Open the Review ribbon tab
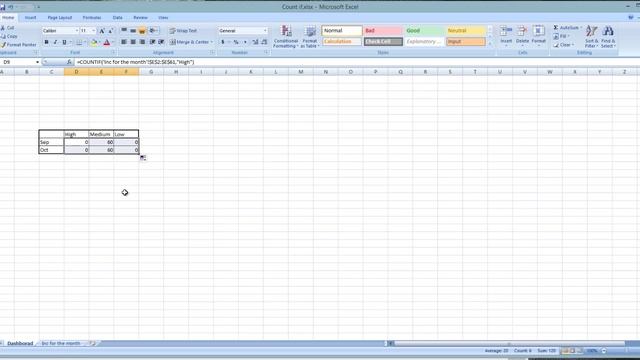Image resolution: width=640 pixels, height=360 pixels. tap(140, 18)
